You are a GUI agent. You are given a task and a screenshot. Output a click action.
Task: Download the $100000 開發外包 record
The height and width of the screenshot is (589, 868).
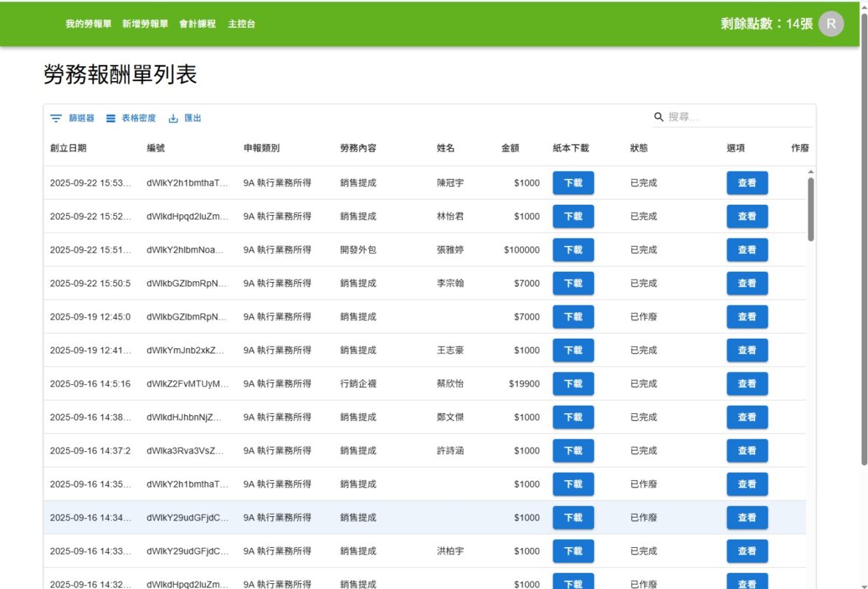(573, 250)
